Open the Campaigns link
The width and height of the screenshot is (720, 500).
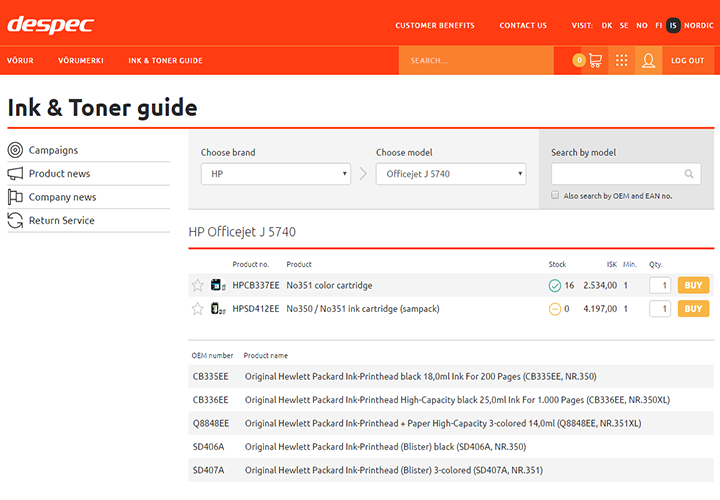(53, 150)
